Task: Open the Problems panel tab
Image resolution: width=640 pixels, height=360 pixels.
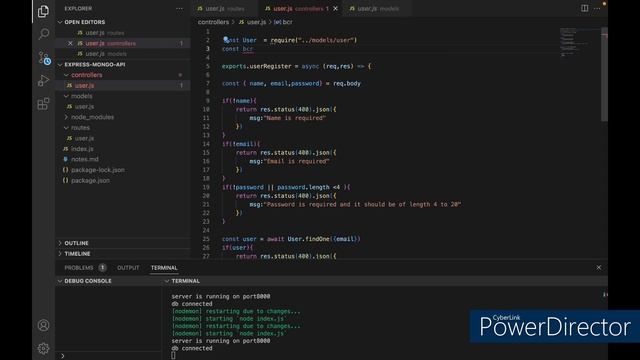Action: click(x=79, y=268)
